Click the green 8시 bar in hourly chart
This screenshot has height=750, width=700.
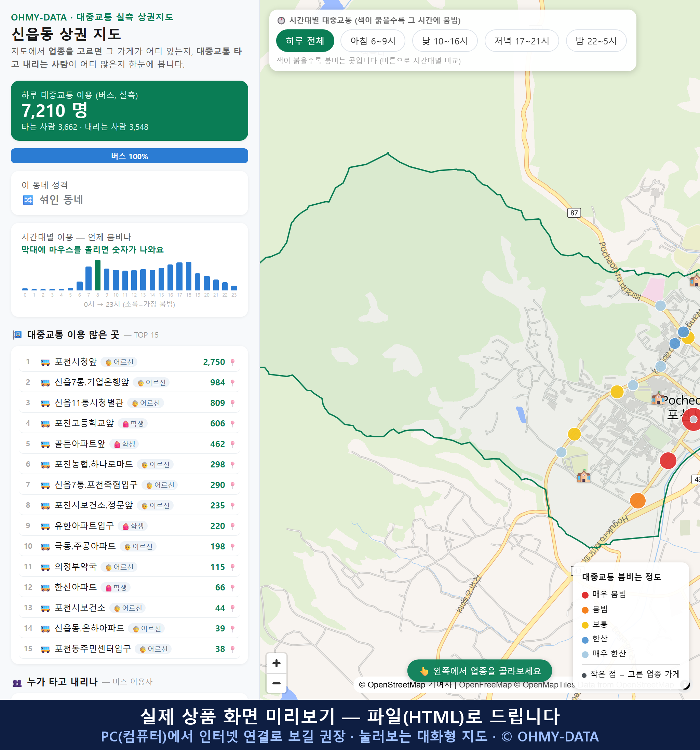pos(98,275)
